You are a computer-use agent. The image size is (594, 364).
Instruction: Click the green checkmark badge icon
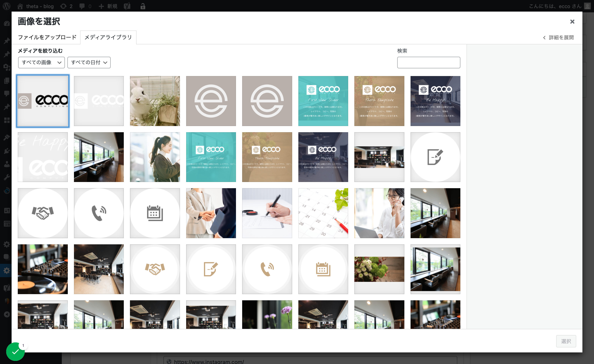[15, 351]
